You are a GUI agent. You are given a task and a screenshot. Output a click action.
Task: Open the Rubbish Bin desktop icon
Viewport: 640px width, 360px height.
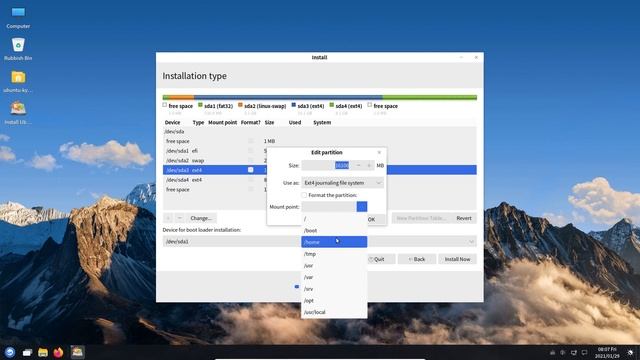18,49
